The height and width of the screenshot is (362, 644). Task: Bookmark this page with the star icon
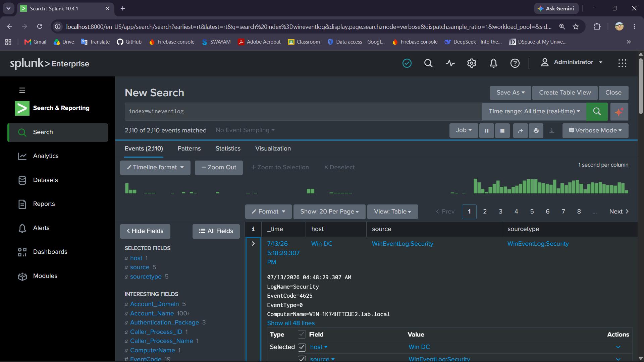[576, 26]
